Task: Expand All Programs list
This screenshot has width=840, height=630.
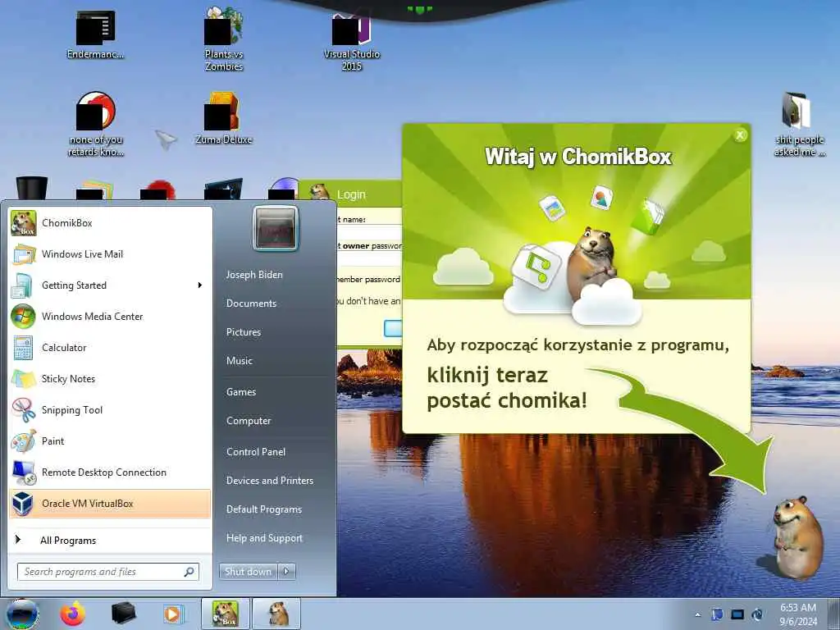Action: coord(111,540)
